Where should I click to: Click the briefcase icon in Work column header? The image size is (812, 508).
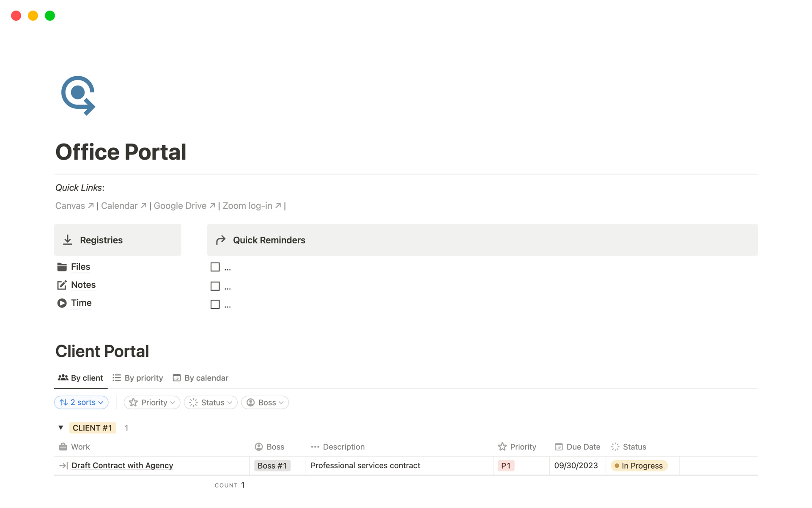click(63, 447)
